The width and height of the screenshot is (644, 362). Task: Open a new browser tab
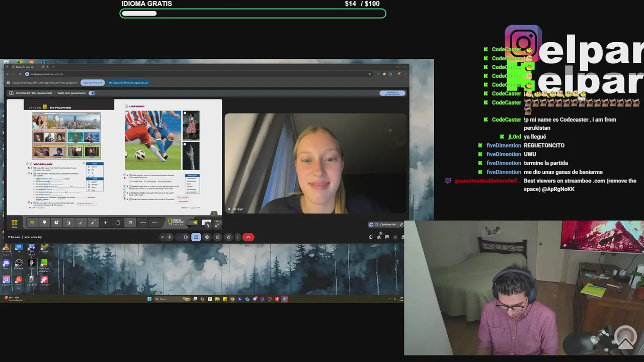[53, 67]
